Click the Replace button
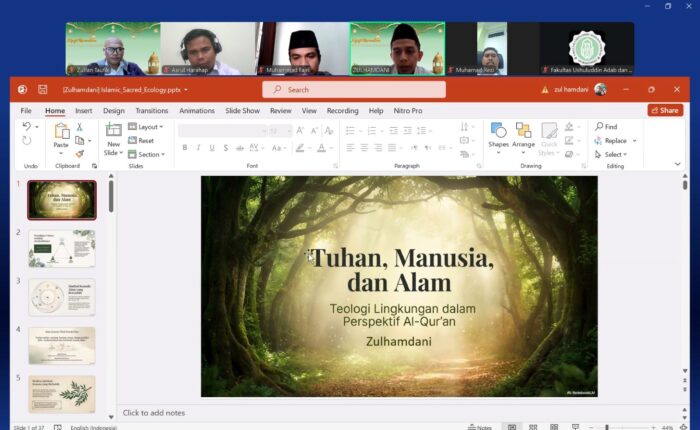Screen dimensions: 700x430 tap(614, 141)
